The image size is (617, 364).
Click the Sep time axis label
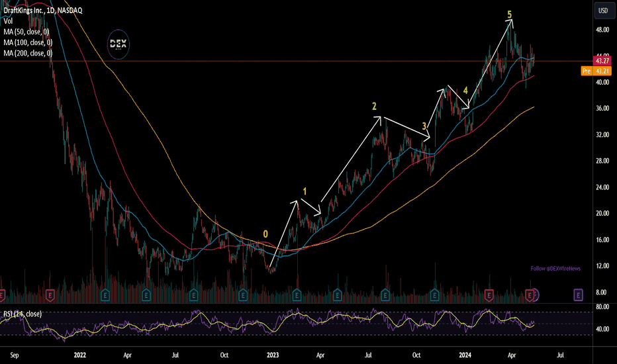tap(14, 355)
